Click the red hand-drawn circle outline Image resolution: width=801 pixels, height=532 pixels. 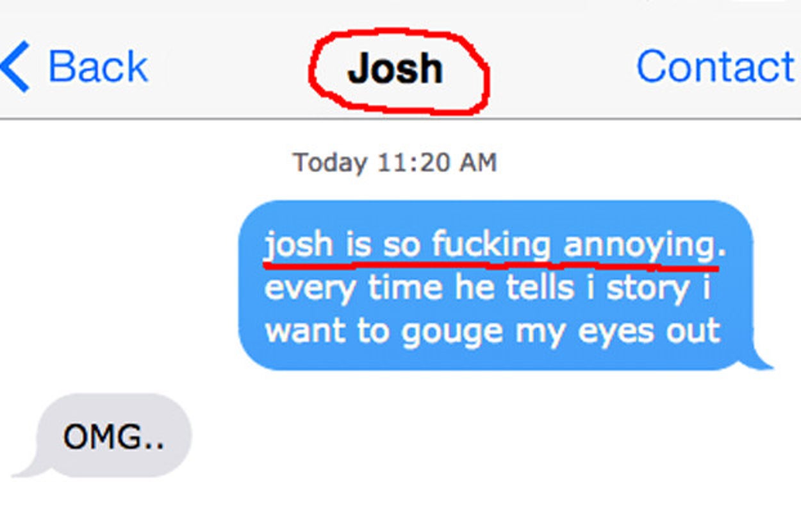coord(399,72)
